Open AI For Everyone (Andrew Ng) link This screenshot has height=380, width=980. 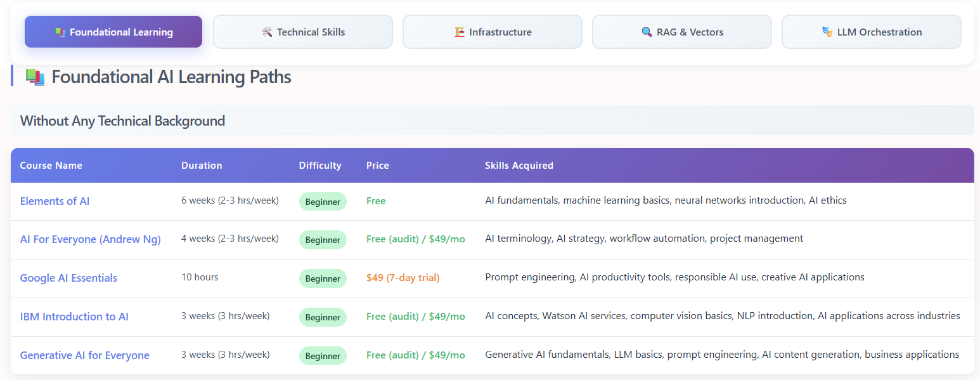point(91,239)
